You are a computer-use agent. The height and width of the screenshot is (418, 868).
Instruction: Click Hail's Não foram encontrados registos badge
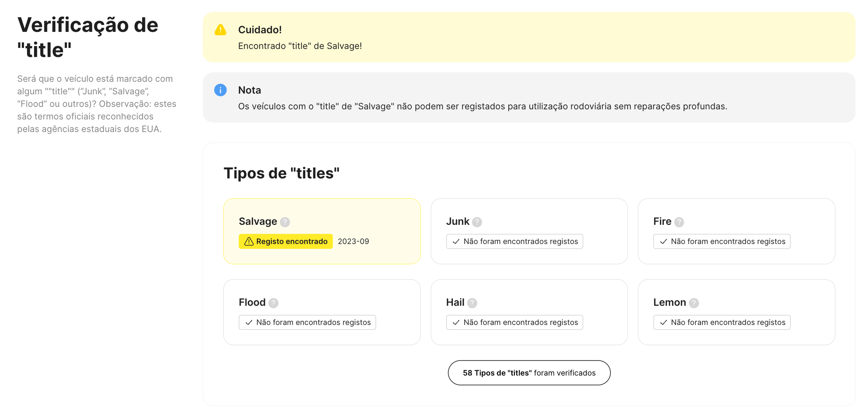514,322
